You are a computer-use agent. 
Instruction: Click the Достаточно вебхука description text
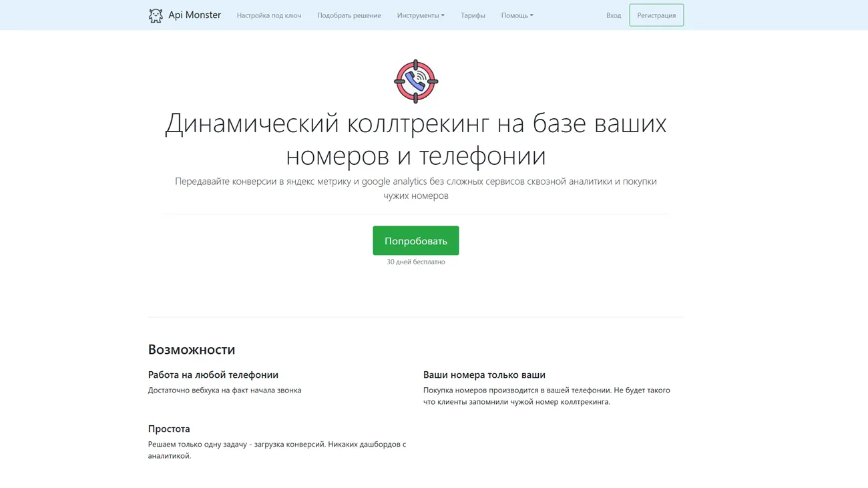(224, 390)
